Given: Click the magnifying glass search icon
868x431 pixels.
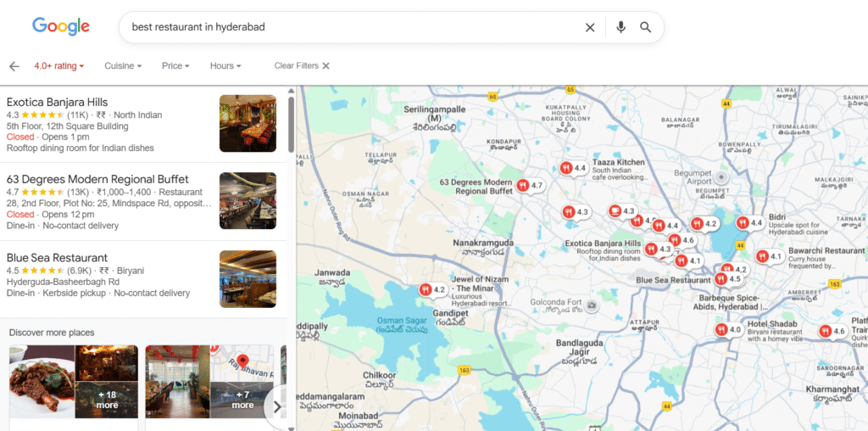Looking at the screenshot, I should (646, 27).
